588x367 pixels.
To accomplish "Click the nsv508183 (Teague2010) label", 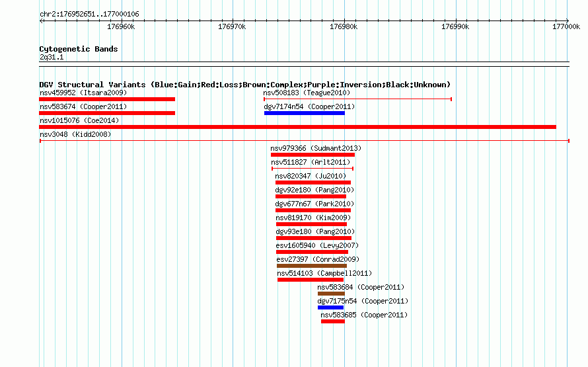I will tap(307, 93).
